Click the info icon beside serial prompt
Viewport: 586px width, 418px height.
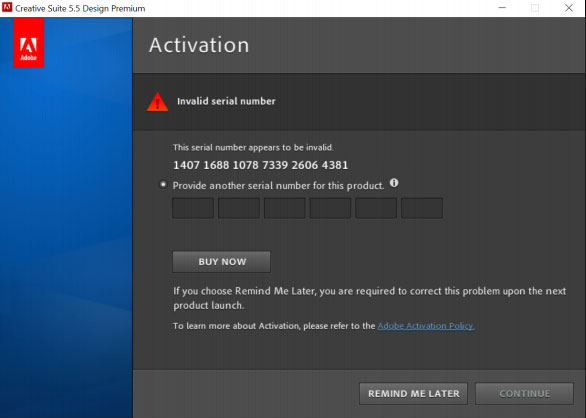394,183
